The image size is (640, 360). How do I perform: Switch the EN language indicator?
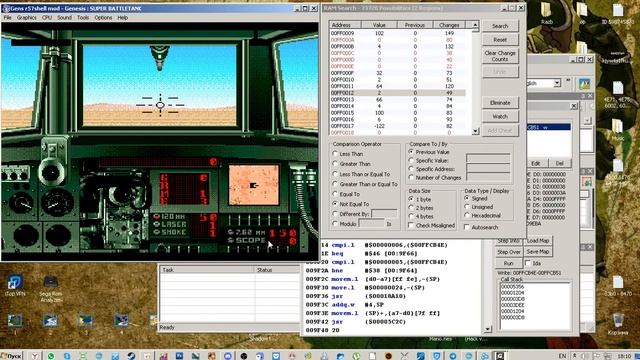562,356
